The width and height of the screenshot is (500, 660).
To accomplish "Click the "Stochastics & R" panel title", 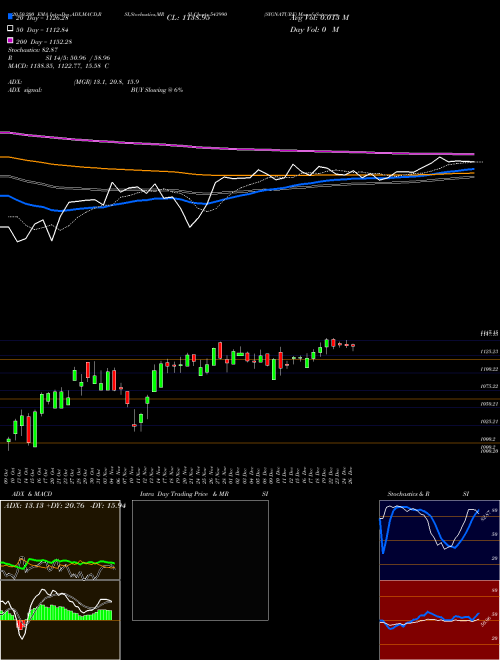I will (408, 494).
